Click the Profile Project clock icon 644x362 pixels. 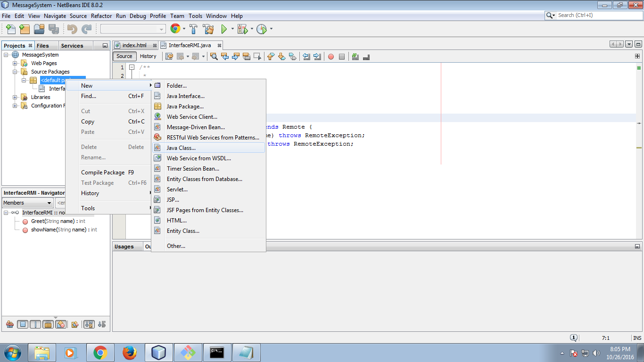coord(262,29)
